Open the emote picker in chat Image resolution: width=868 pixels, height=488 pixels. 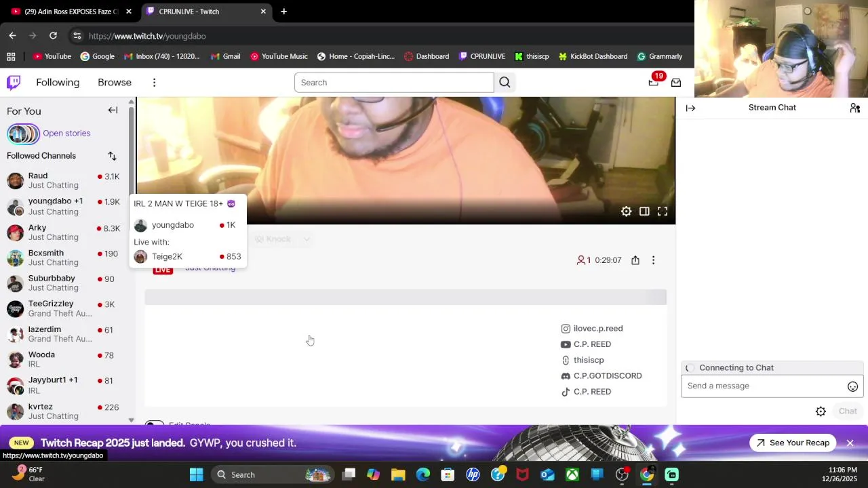click(852, 386)
